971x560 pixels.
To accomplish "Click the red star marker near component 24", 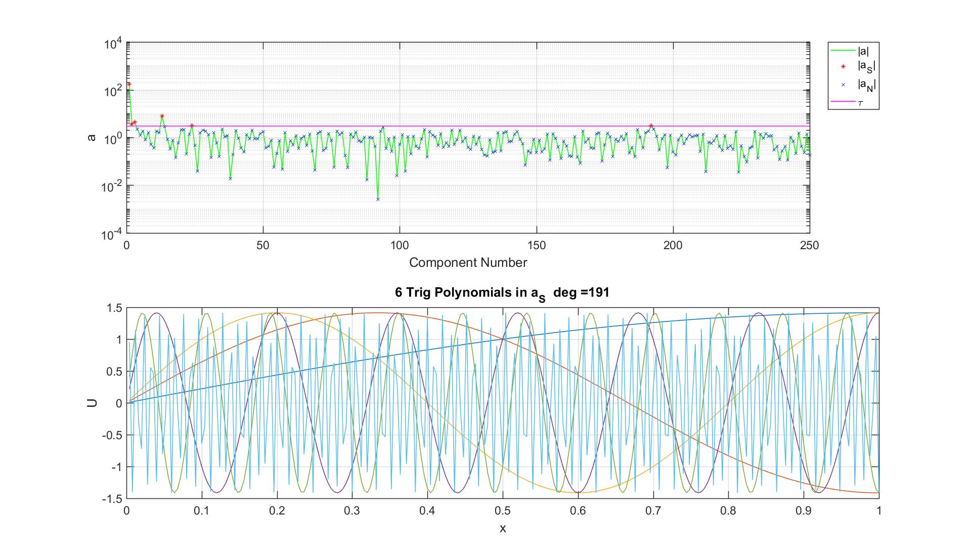I will pos(192,126).
